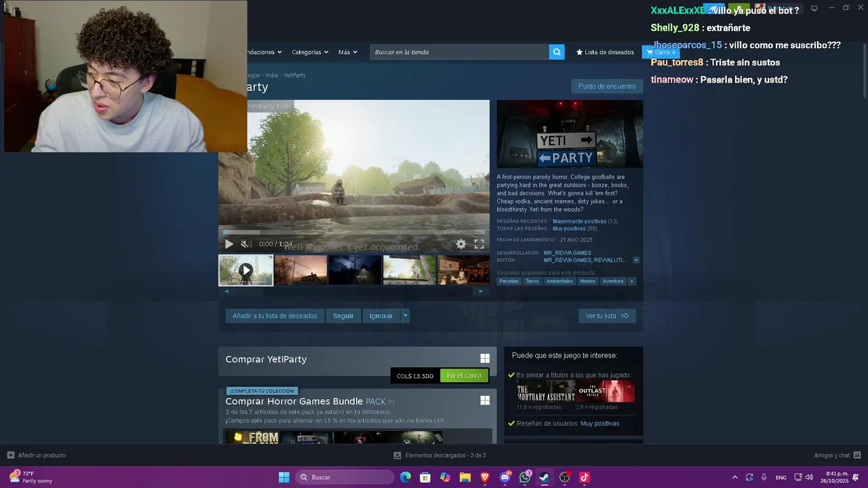The width and height of the screenshot is (868, 488).
Task: Click right arrow of thumbnail strip scrollbar
Action: tap(481, 291)
